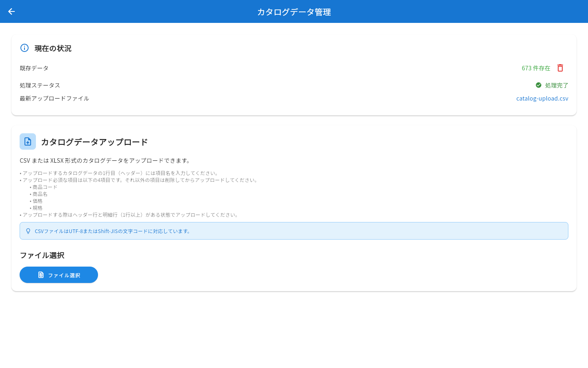
Task: Click the instruction about ヘッダー行と明細行
Action: (130, 215)
